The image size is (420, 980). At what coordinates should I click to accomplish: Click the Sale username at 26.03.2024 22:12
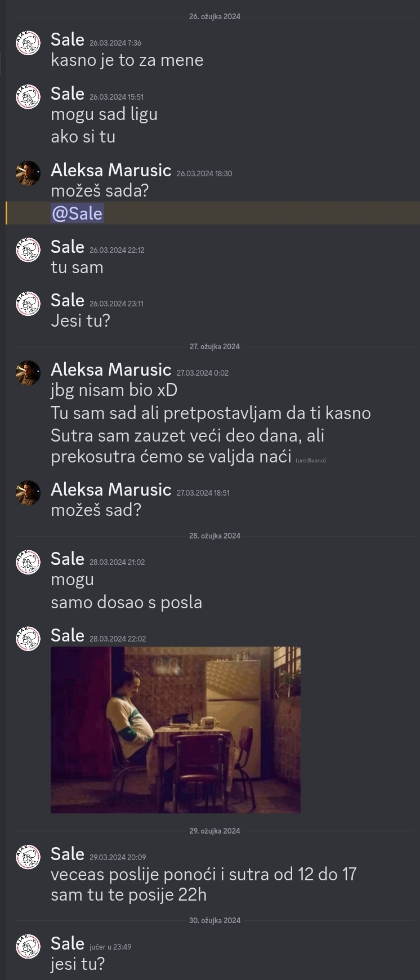(68, 247)
